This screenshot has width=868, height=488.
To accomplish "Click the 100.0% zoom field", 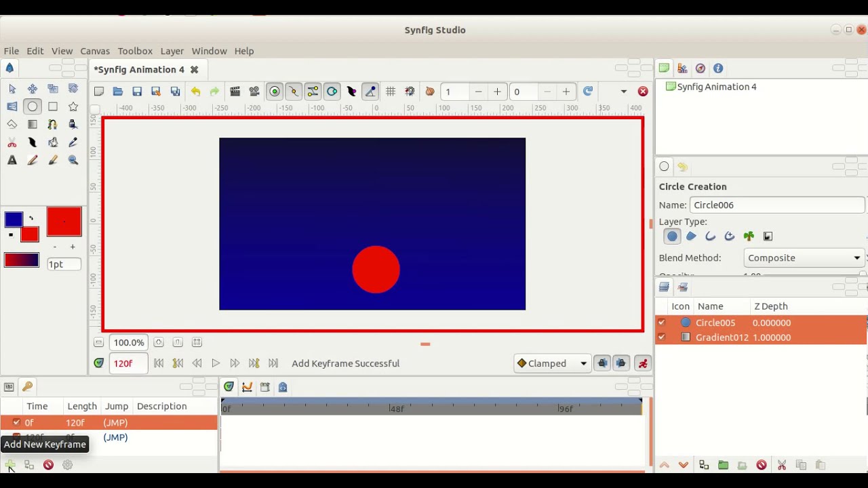I will (x=129, y=342).
